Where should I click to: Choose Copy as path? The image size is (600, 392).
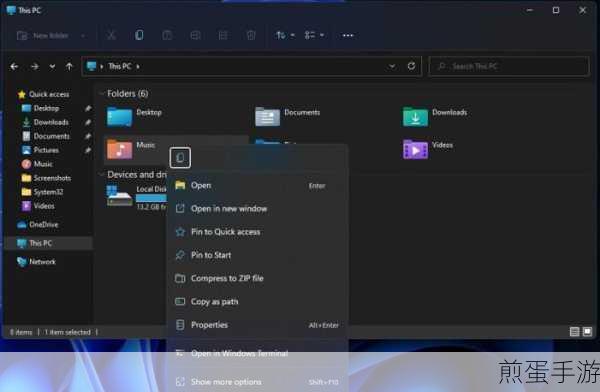click(257, 302)
